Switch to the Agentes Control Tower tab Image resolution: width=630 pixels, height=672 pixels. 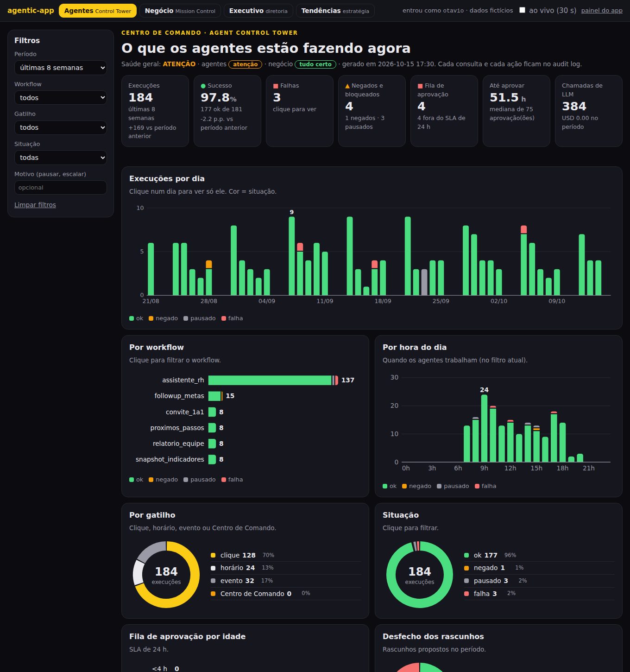point(98,11)
